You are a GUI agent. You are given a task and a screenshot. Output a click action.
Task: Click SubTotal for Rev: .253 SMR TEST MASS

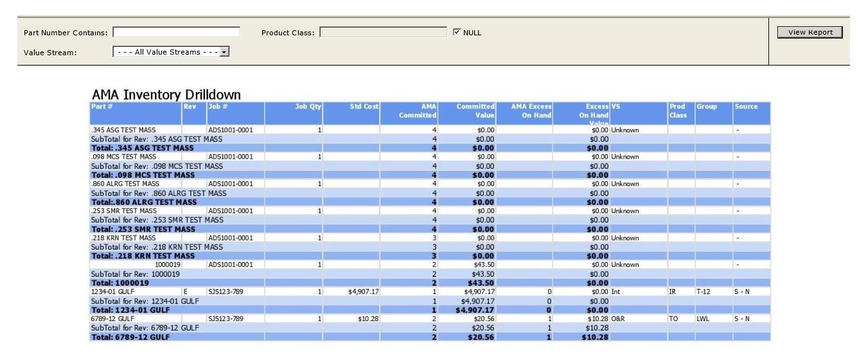click(x=157, y=220)
